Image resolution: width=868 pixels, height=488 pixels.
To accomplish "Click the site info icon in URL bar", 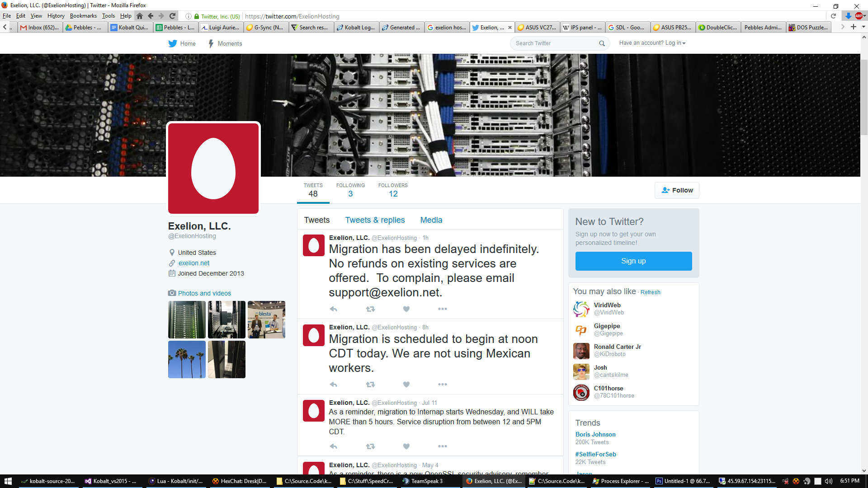I will pyautogui.click(x=188, y=16).
